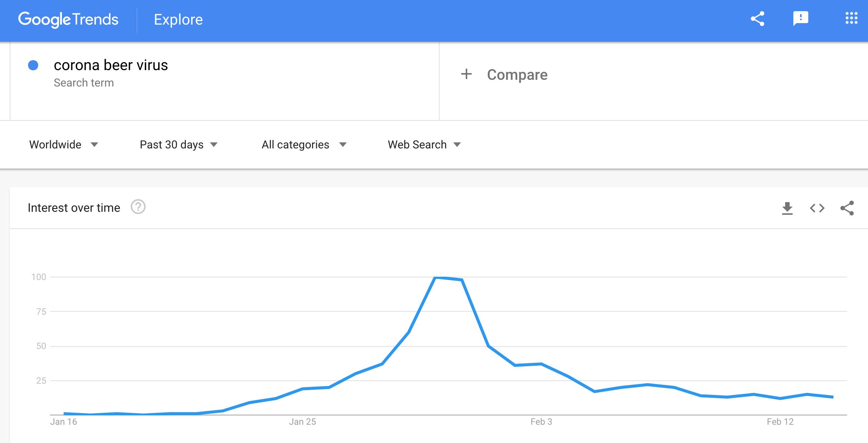Click the plus icon next to Compare
The width and height of the screenshot is (868, 443).
(x=466, y=74)
